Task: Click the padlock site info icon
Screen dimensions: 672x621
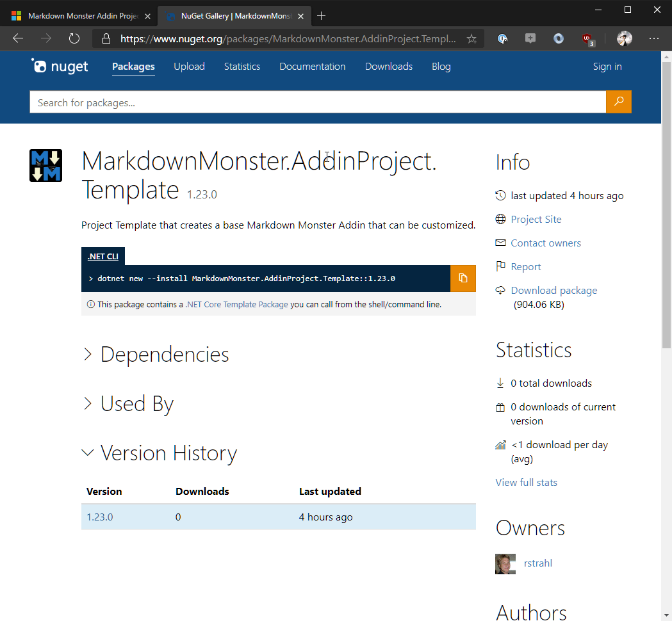Action: [x=106, y=39]
